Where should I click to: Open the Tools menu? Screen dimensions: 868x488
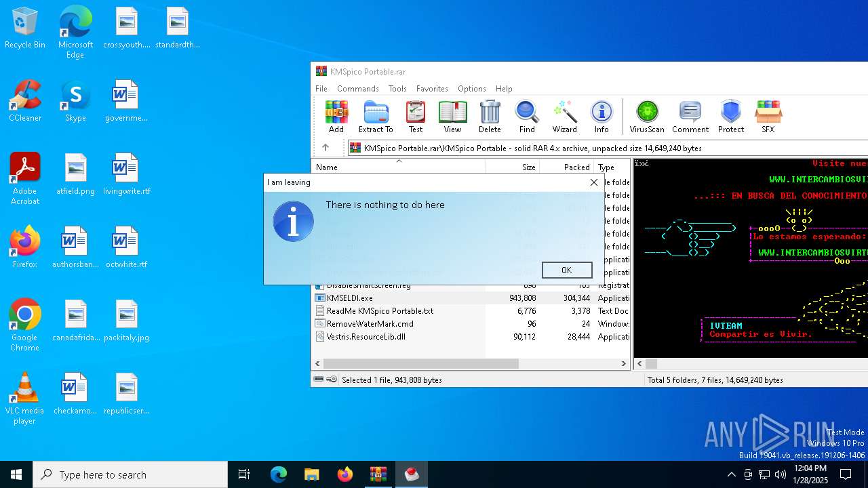coord(397,89)
